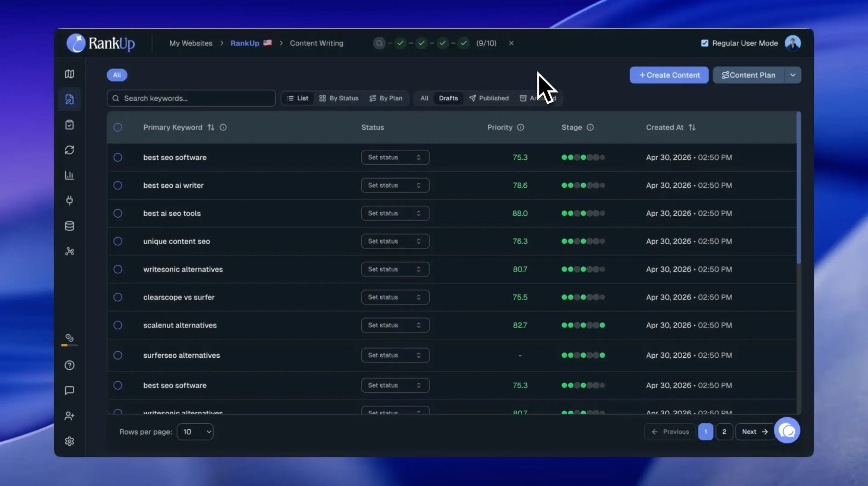Image resolution: width=868 pixels, height=486 pixels.
Task: Click the stage progress dots for 'surferseo alternatives'
Action: pos(583,355)
